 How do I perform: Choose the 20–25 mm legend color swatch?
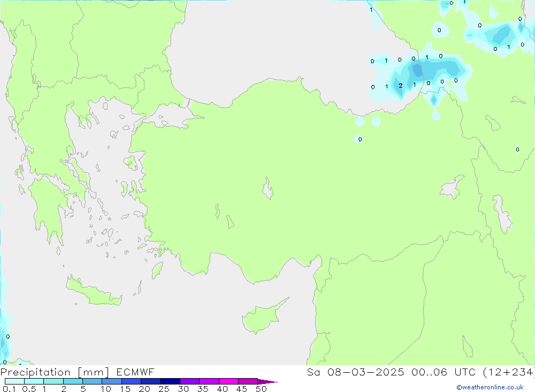tap(151, 381)
